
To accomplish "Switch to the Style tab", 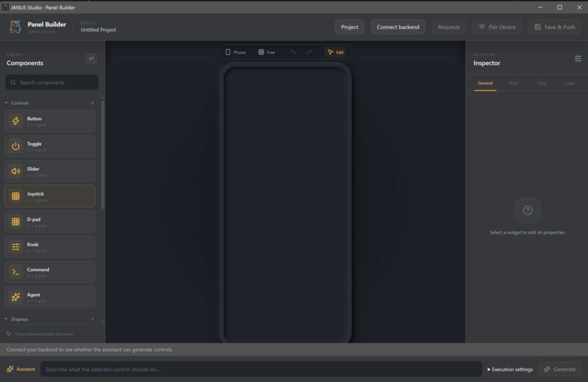I will click(x=514, y=83).
